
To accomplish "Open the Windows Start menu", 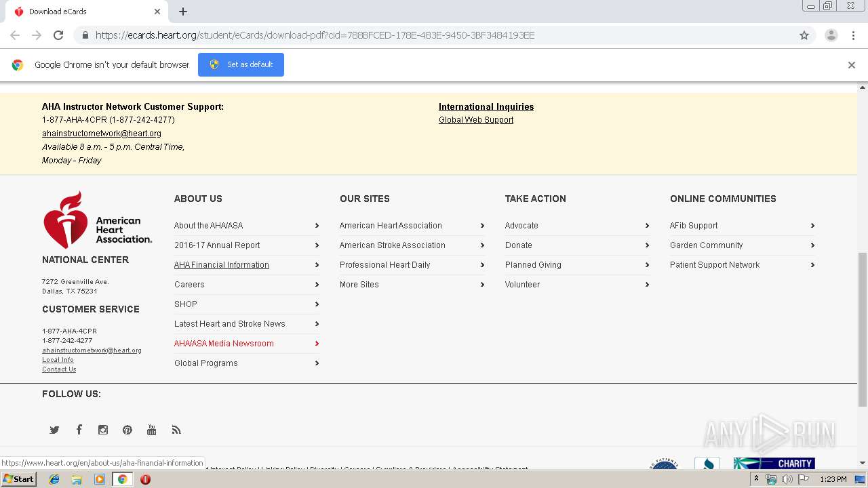I will tap(19, 479).
